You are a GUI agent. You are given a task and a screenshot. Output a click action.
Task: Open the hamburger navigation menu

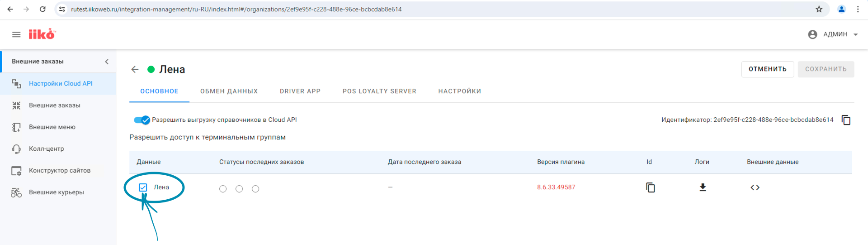pyautogui.click(x=16, y=34)
